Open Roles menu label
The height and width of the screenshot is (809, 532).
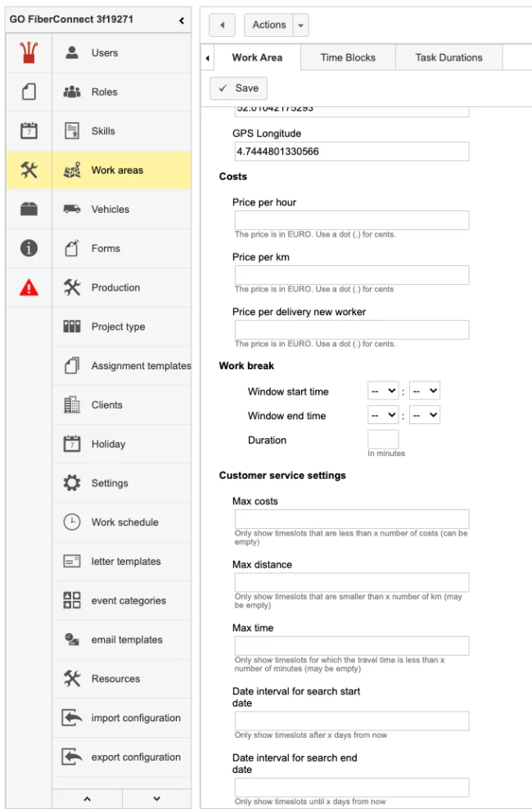(x=104, y=92)
